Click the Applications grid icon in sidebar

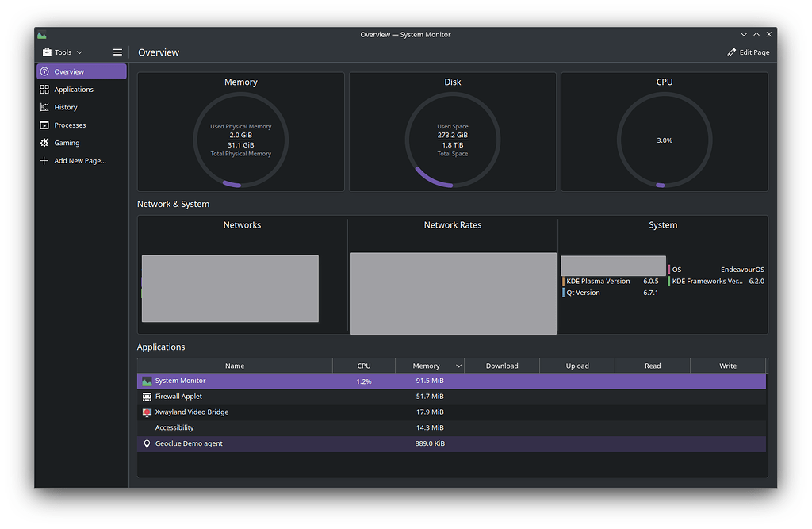(45, 89)
